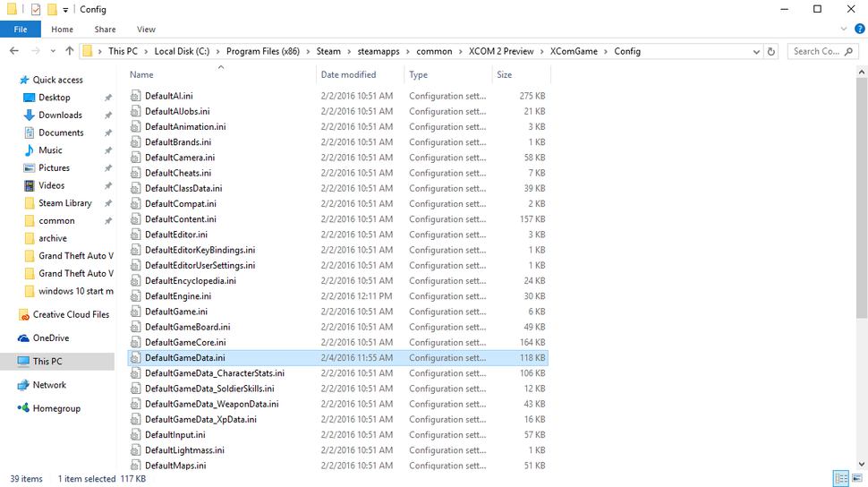This screenshot has height=487, width=868.
Task: Open the address bar history dropdown
Action: coord(756,52)
